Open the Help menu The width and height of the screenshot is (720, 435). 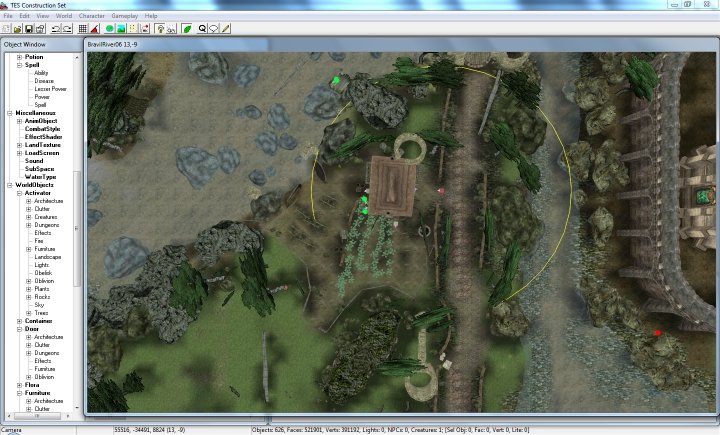[x=151, y=16]
